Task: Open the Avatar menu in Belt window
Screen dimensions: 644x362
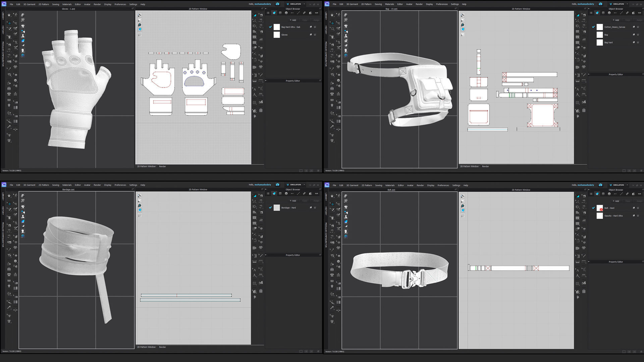Action: (410, 185)
